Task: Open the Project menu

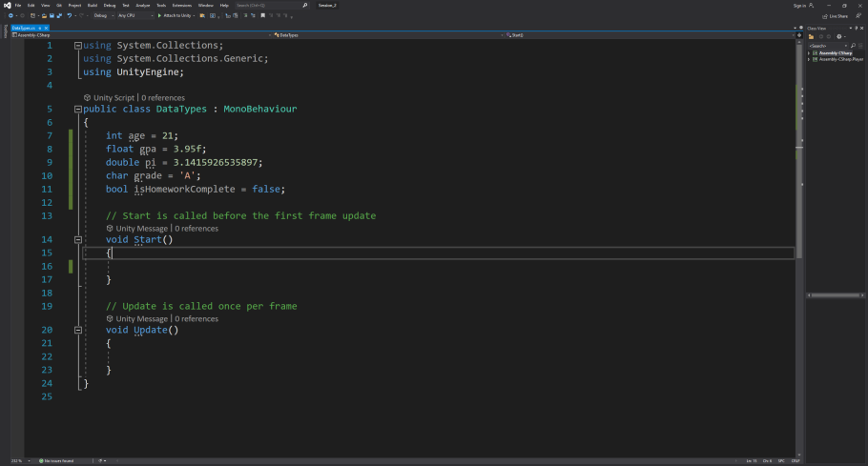Action: pos(74,5)
